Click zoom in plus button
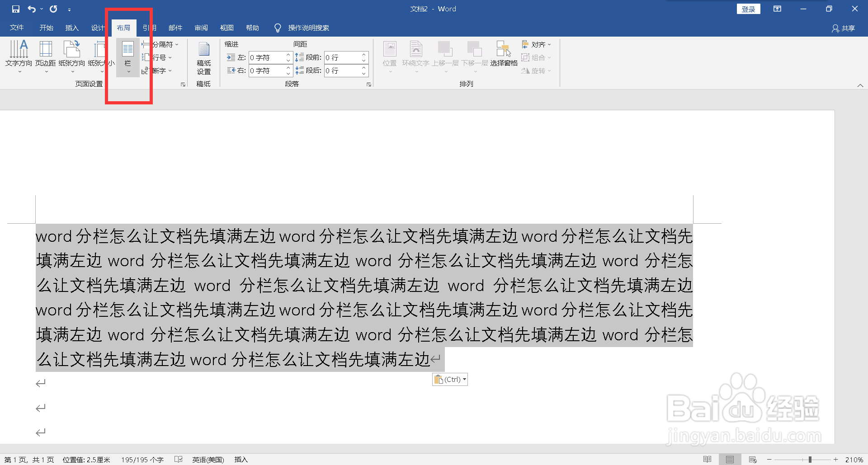868x465 pixels. [835, 460]
